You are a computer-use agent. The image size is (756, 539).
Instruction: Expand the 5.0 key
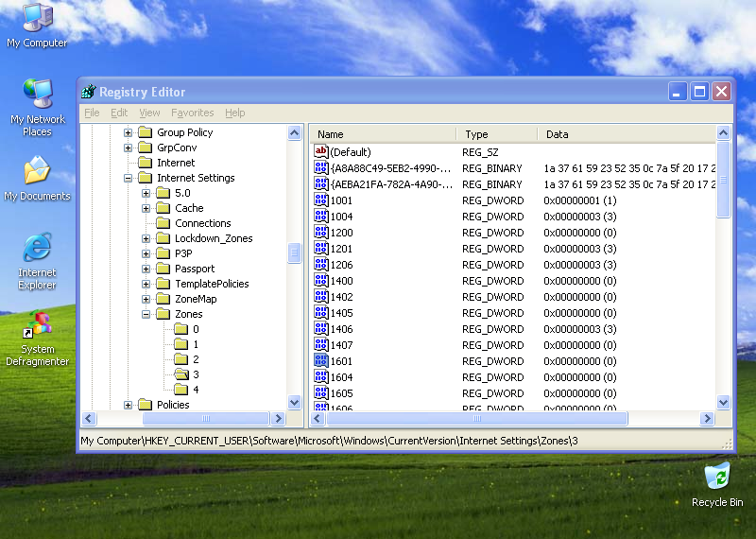(146, 193)
